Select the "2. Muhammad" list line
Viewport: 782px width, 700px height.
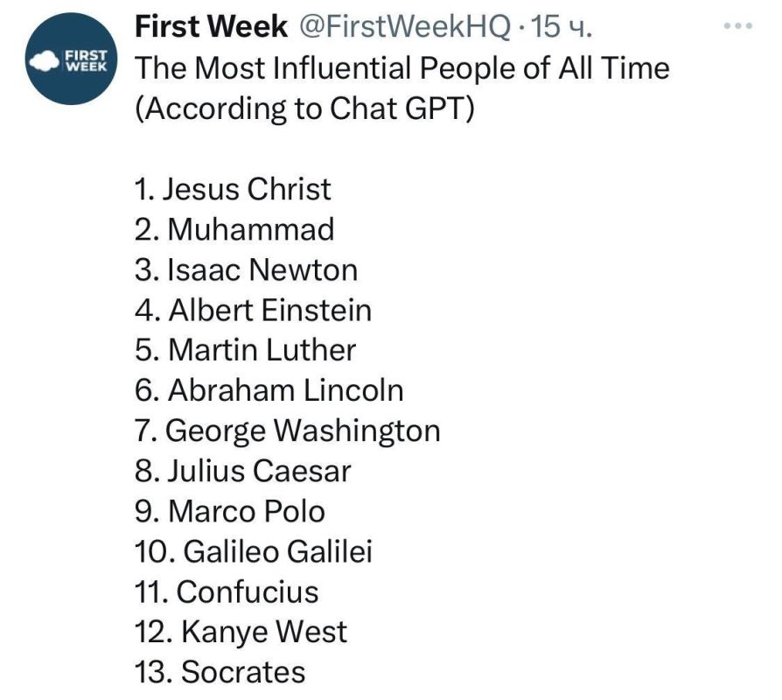pos(234,229)
